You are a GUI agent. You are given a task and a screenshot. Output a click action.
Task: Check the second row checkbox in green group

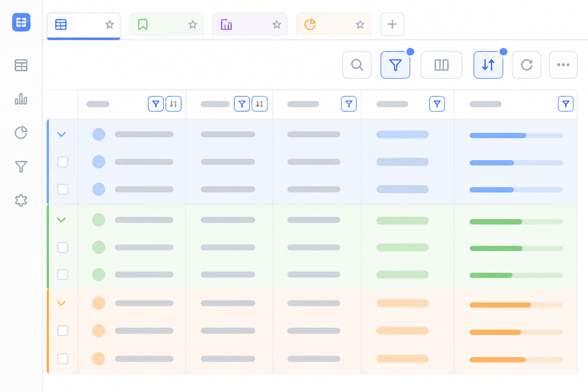[63, 247]
